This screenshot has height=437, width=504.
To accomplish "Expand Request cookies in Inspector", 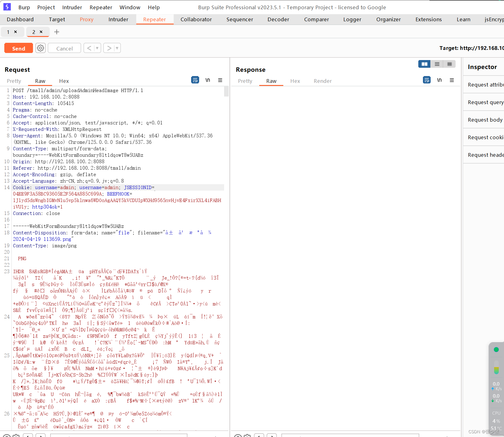I will click(484, 137).
